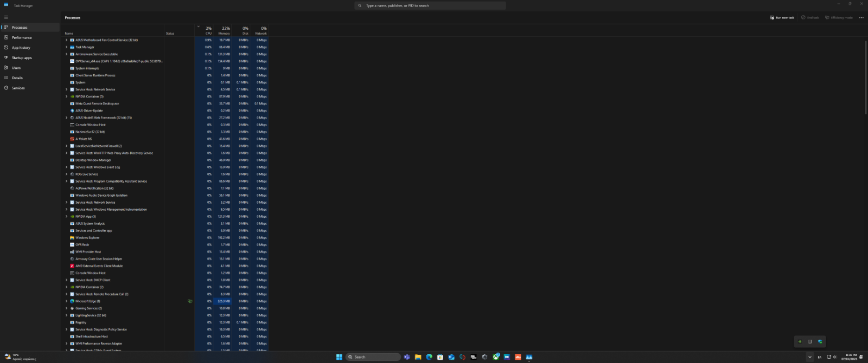Expand LocalServiceNoNetworkFirewall (2) group

[67, 146]
